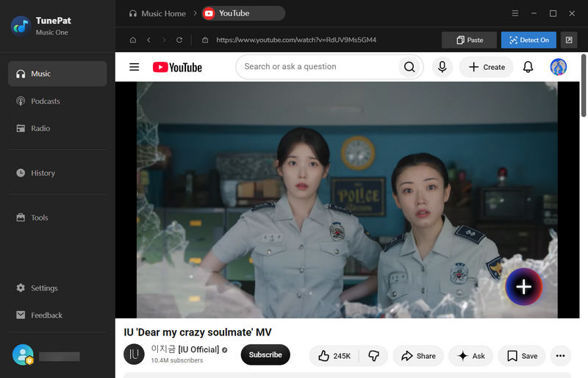Open page in external window icon
588x378 pixels.
(x=569, y=40)
